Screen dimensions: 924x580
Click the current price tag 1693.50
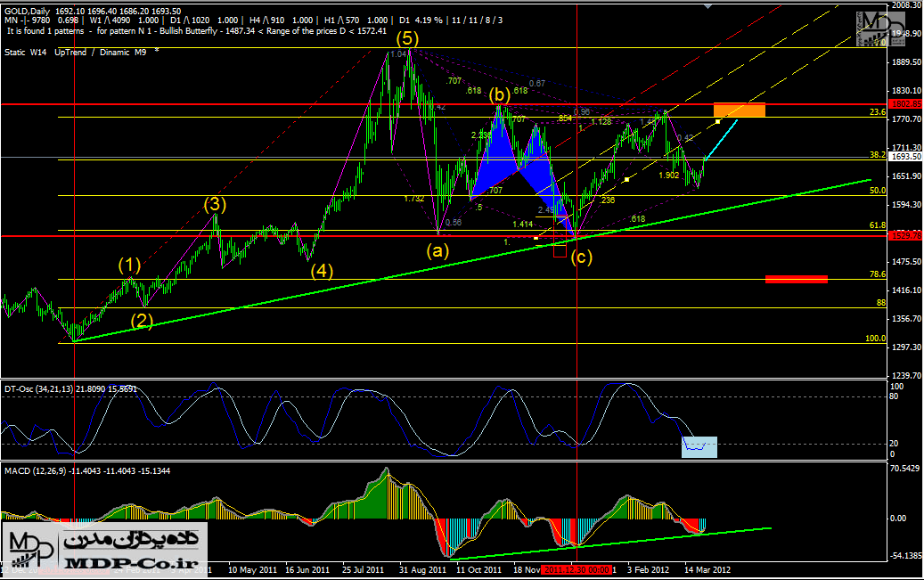[x=905, y=157]
